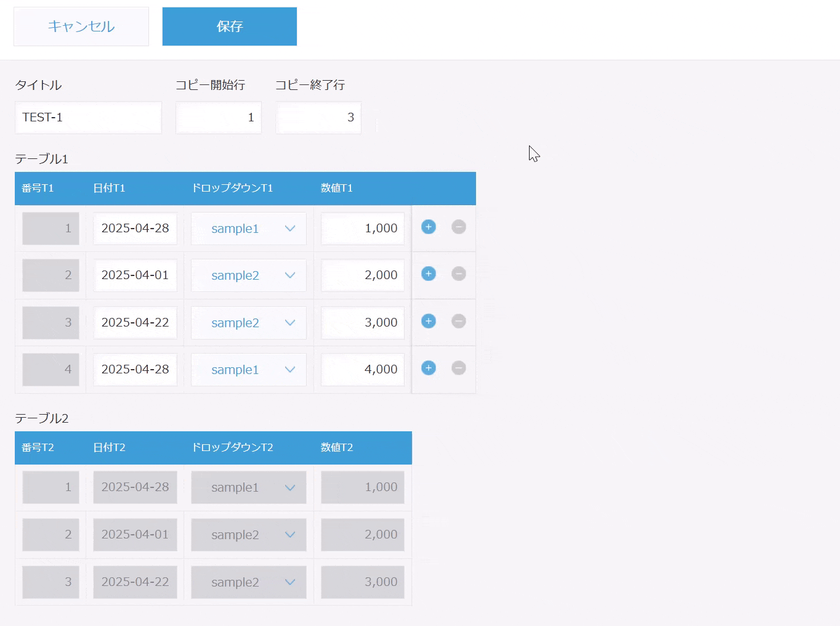The height and width of the screenshot is (626, 840).
Task: Click the テーブル1 date field 2025-04-01
Action: pos(135,275)
